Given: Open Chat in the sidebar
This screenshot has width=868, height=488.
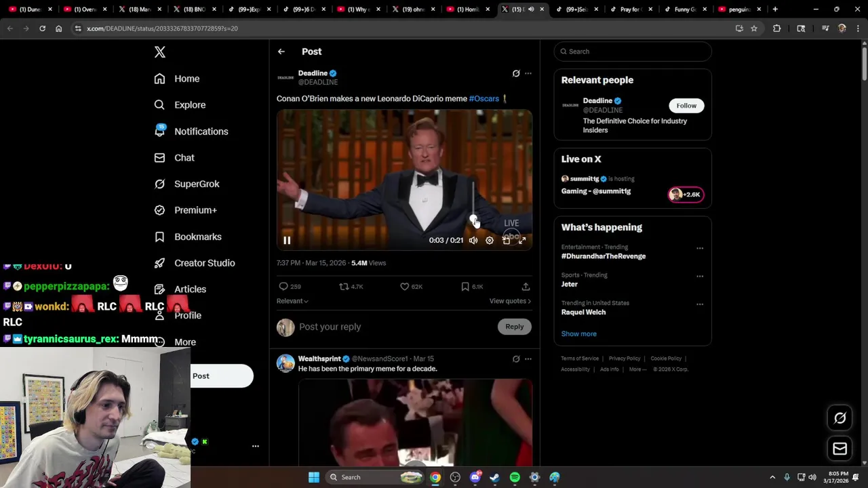Looking at the screenshot, I should [174, 158].
